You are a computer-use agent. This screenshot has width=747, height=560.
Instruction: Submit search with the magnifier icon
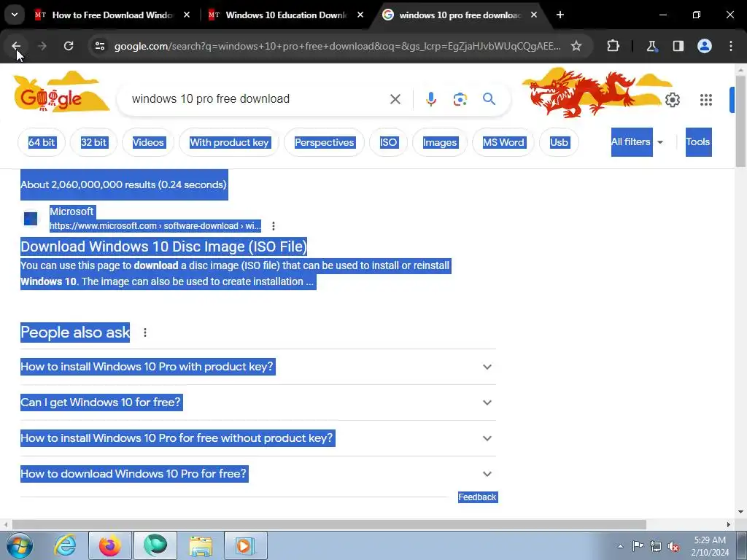coord(489,99)
